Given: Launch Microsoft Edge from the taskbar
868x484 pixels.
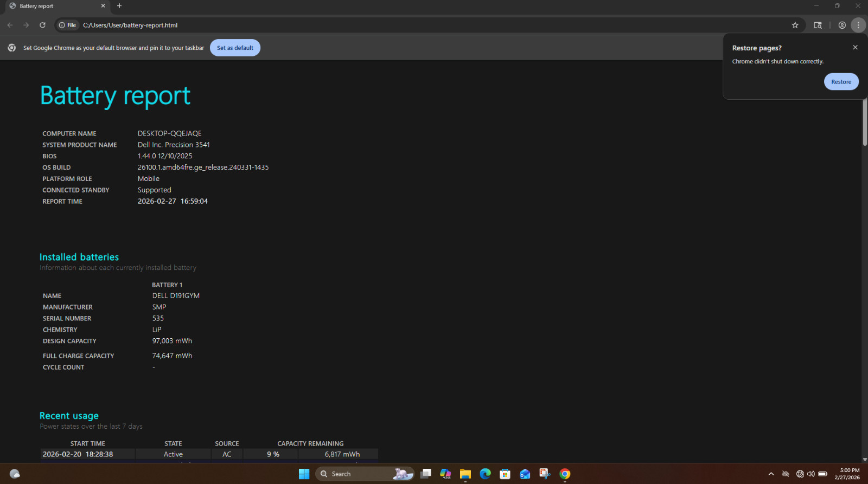Looking at the screenshot, I should click(485, 474).
